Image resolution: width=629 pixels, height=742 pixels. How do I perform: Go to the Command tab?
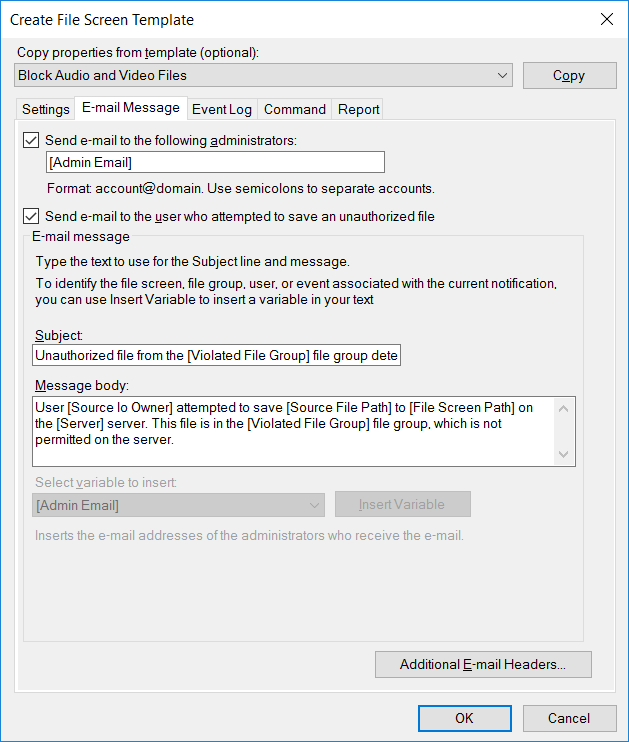pyautogui.click(x=294, y=109)
